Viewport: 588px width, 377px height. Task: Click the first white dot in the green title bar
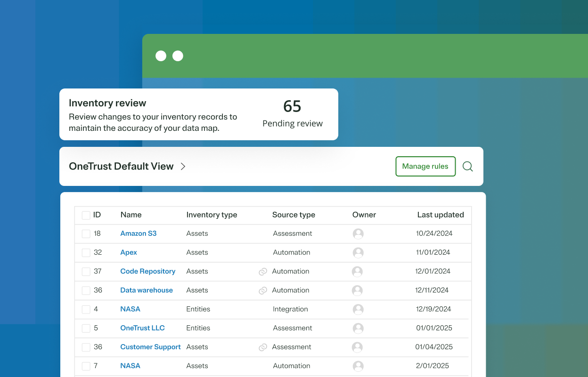pos(161,56)
